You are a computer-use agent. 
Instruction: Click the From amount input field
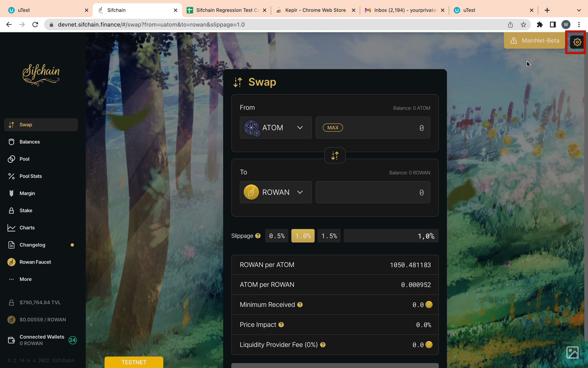373,128
